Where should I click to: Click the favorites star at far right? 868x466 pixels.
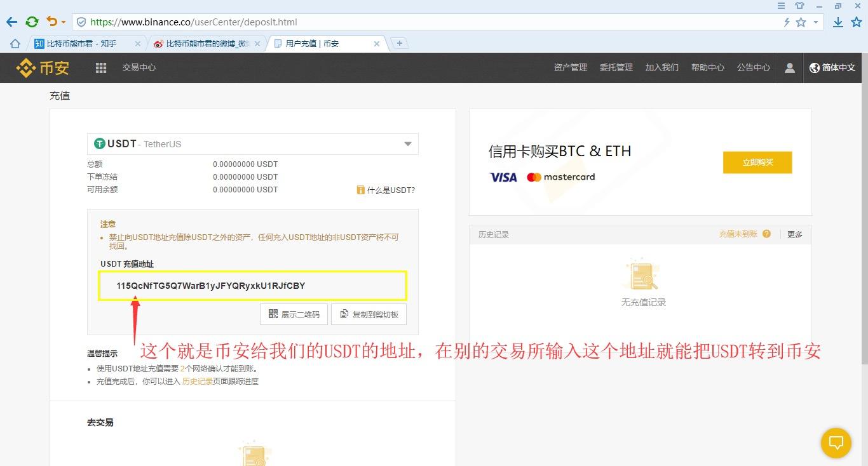[857, 22]
